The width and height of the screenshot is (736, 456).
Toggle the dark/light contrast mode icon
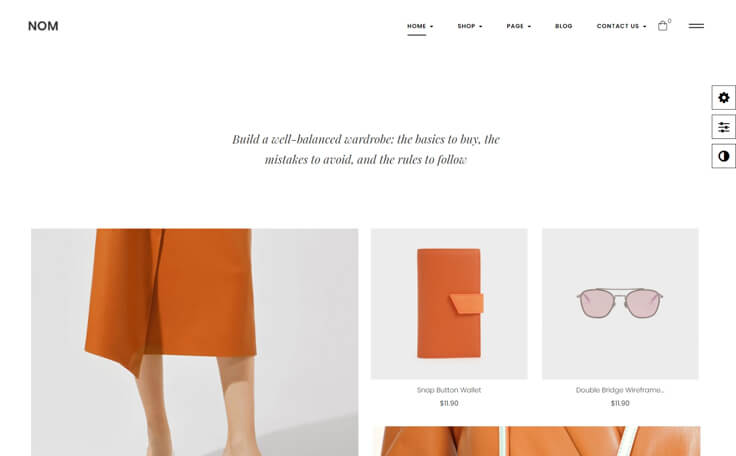[723, 156]
